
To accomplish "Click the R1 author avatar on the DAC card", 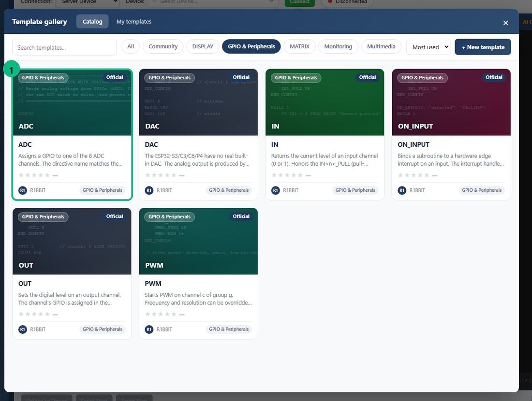I will point(149,190).
